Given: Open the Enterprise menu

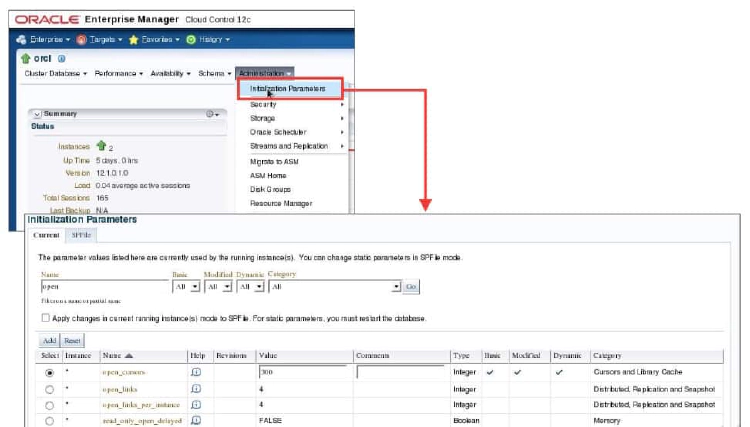Looking at the screenshot, I should tap(50, 40).
